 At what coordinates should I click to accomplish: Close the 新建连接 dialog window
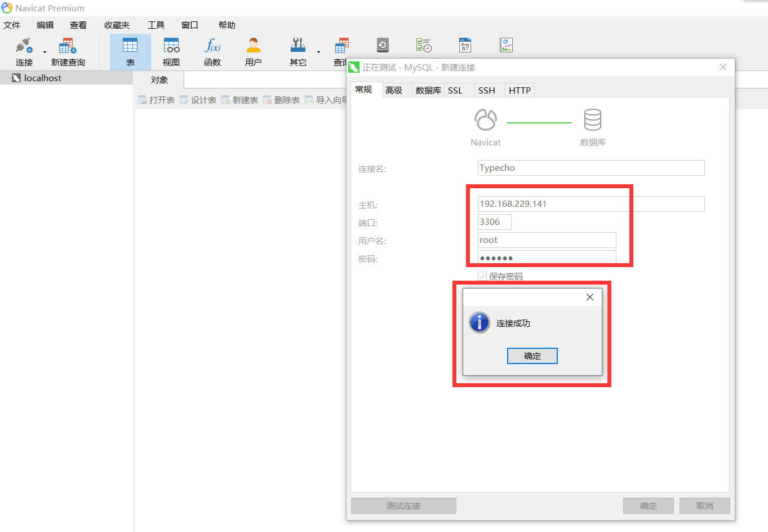(x=723, y=67)
